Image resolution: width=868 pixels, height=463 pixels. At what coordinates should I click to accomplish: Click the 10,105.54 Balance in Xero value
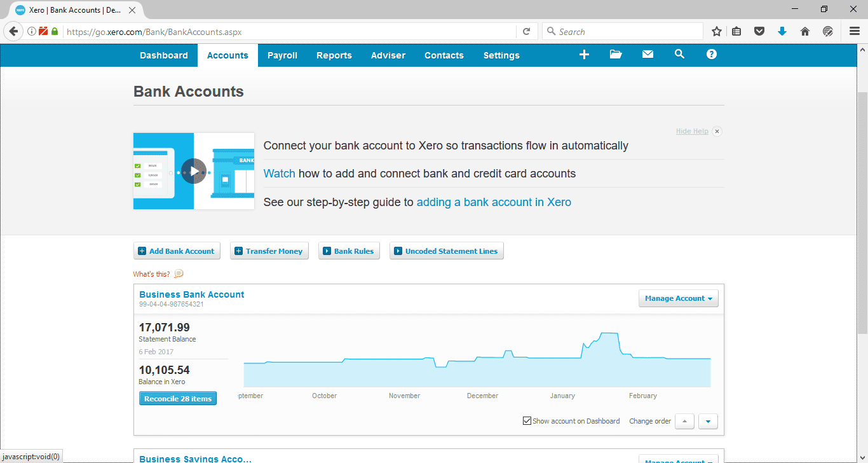point(165,370)
